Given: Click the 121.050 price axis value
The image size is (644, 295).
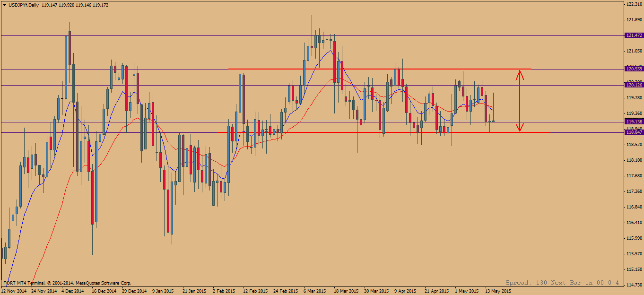Looking at the screenshot, I should pyautogui.click(x=634, y=51).
